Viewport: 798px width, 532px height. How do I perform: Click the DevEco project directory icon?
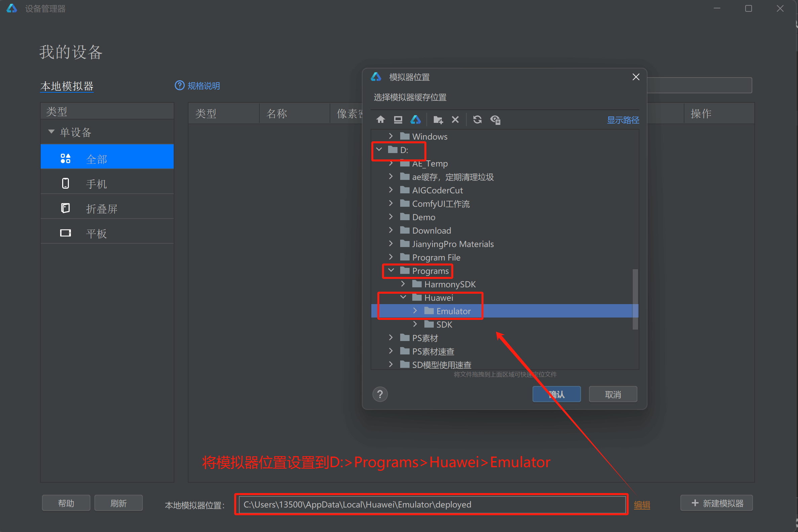point(415,119)
